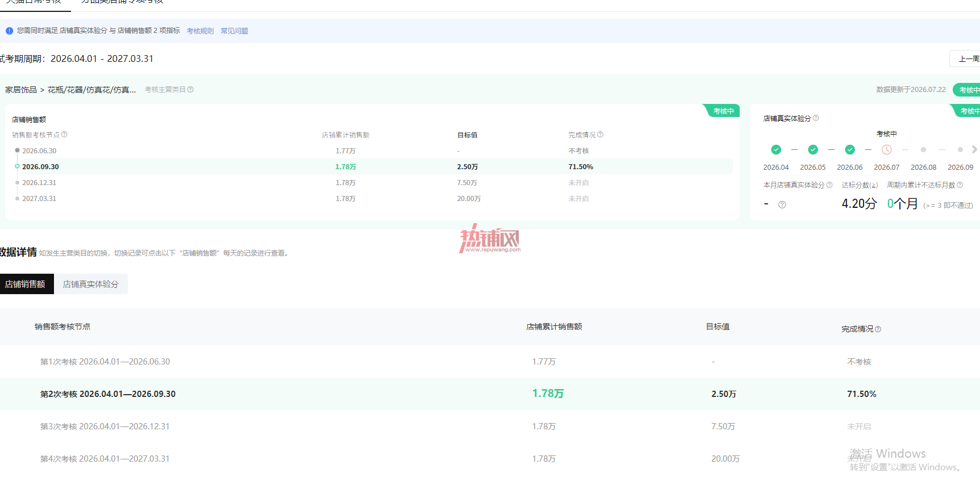Click the 上一周期 button

point(966,58)
